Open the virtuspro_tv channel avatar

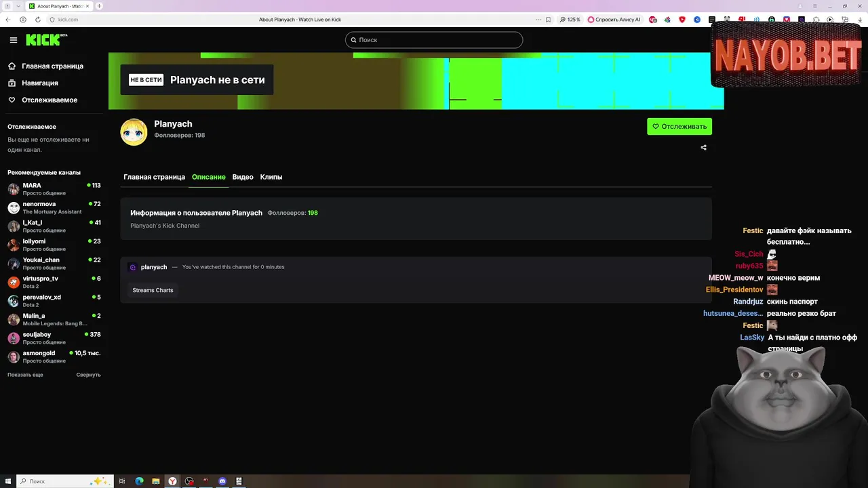[x=14, y=282]
